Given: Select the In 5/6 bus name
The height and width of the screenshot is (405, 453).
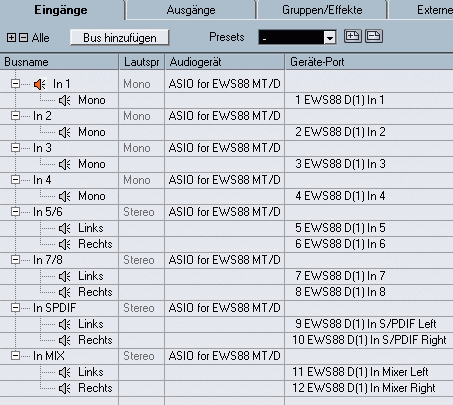Looking at the screenshot, I should pos(48,212).
